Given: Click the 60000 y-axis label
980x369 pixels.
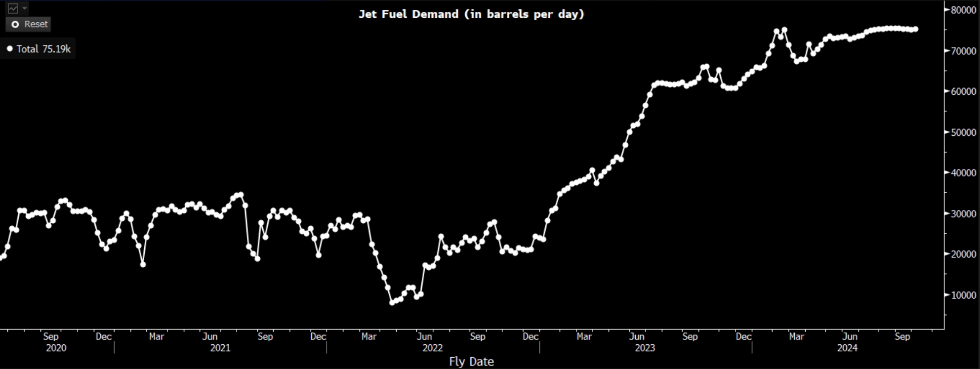Looking at the screenshot, I should [963, 91].
